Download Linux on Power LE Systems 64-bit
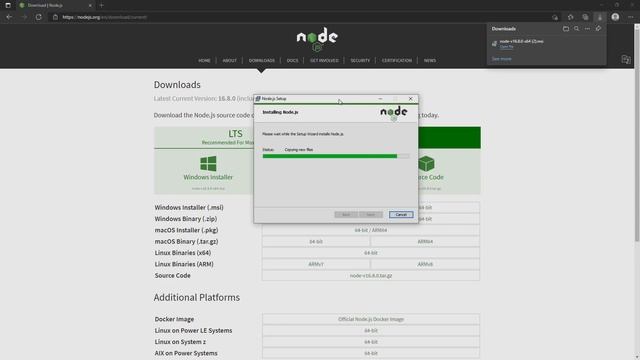Screen dimensions: 640x360 coord(371,331)
